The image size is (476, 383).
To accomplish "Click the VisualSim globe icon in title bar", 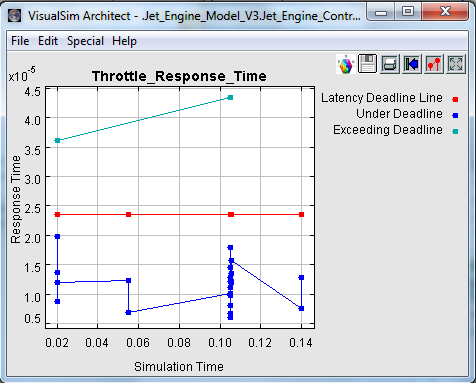I will (14, 15).
